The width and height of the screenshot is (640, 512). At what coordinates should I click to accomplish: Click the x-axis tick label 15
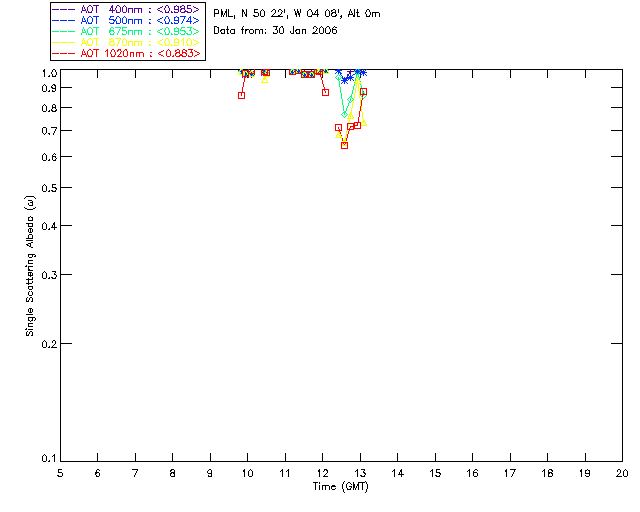[x=435, y=473]
